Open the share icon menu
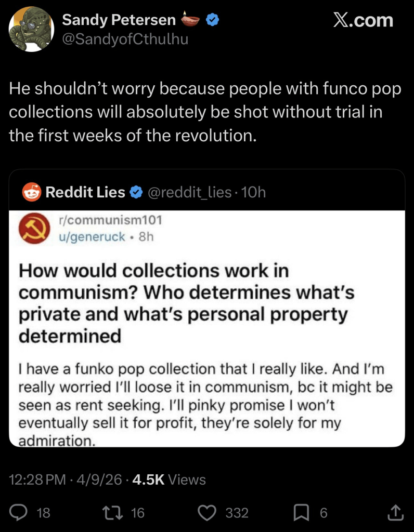This screenshot has height=532, width=414. 395,513
